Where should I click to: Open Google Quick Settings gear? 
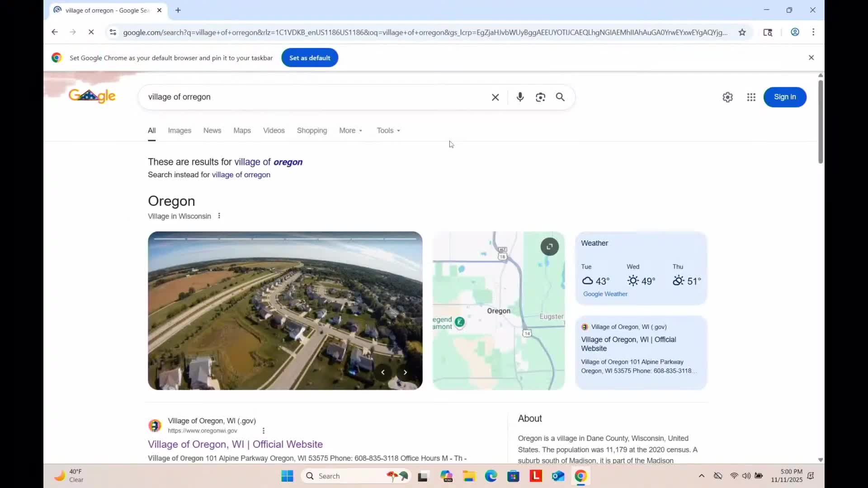pos(727,97)
